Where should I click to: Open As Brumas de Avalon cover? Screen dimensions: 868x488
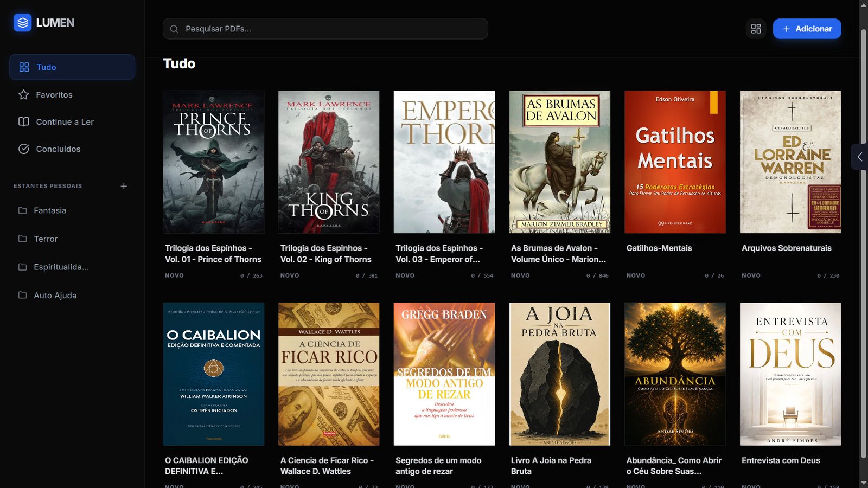[x=560, y=162]
